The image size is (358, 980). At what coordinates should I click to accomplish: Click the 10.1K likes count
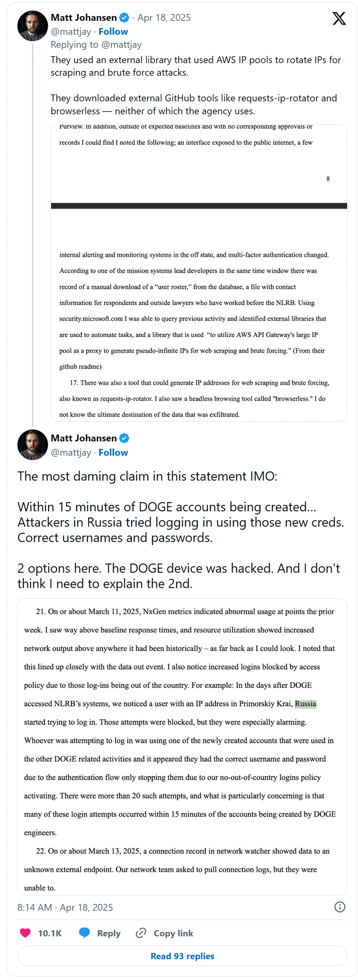tap(50, 933)
